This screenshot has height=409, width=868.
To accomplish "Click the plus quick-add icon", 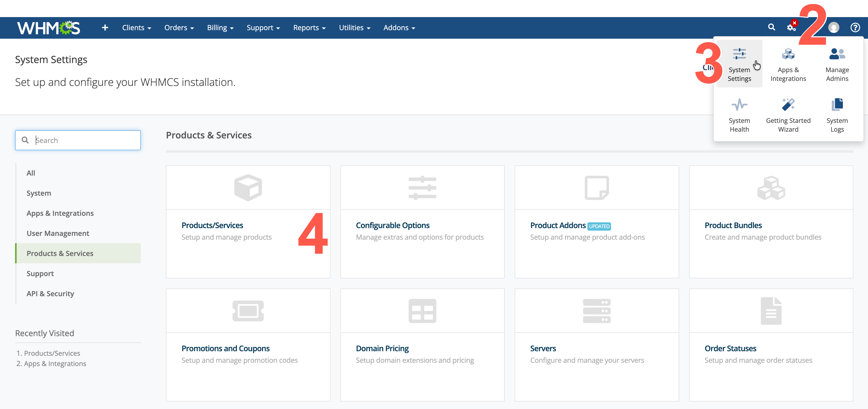I will [x=105, y=28].
